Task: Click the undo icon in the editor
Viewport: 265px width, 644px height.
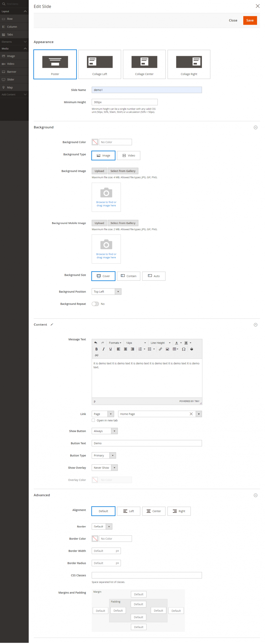Action: point(96,343)
